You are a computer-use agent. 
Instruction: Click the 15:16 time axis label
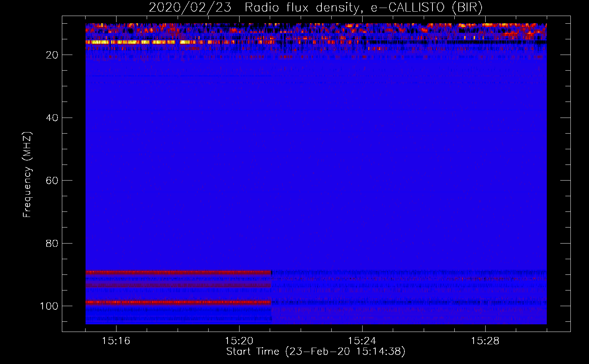116,341
